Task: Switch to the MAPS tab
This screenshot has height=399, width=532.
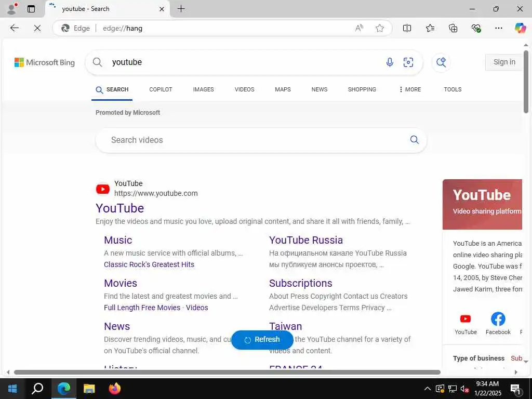Action: click(283, 89)
